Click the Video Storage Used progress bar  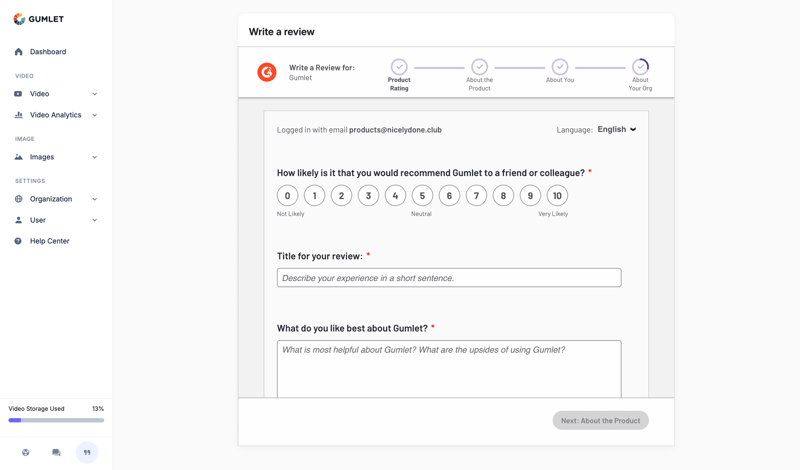(56, 420)
